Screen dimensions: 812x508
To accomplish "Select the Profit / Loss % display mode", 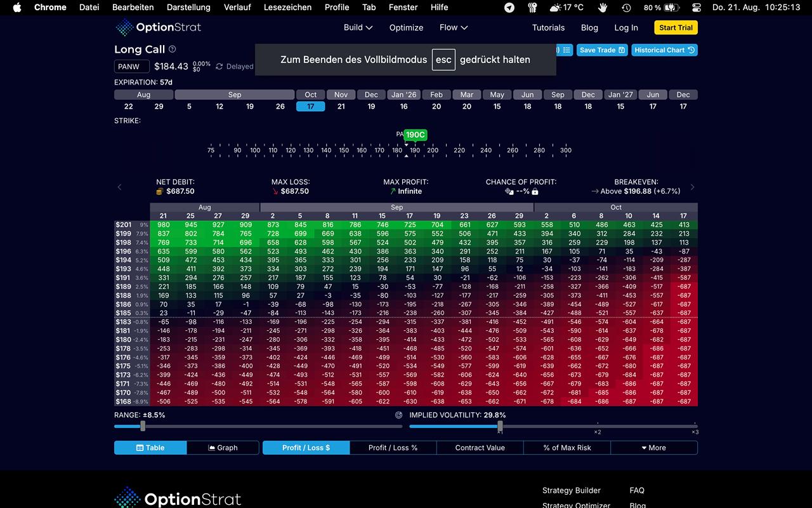I will [x=393, y=448].
